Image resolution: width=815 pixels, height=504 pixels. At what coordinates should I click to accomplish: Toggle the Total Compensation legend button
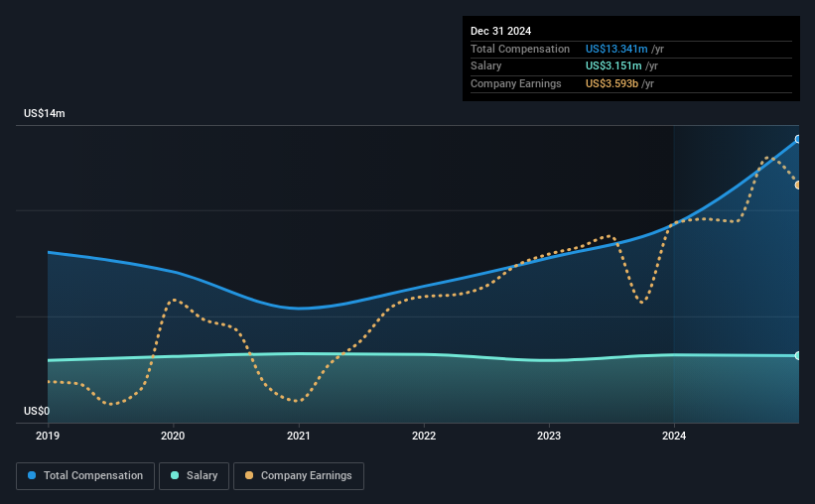pyautogui.click(x=85, y=476)
